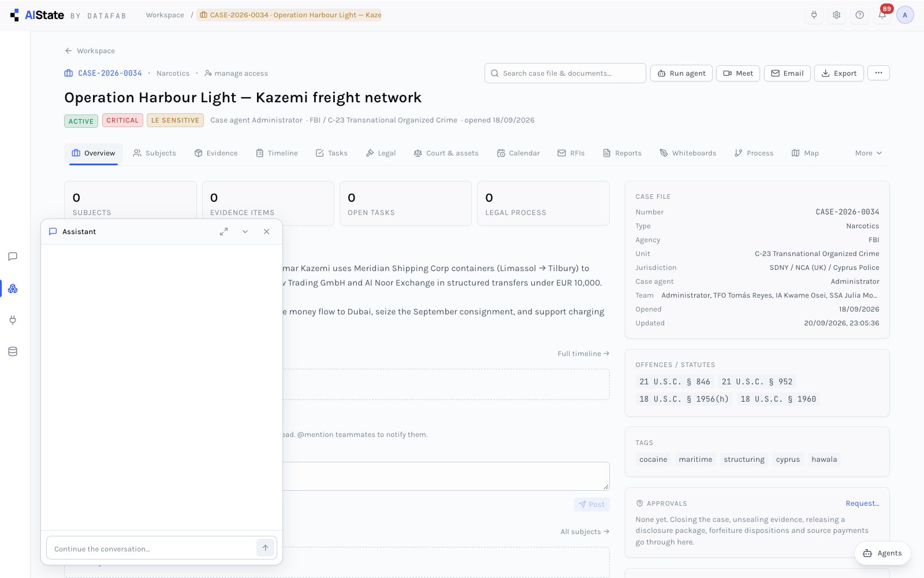Click Request link in Approvals
924x578 pixels.
(862, 503)
